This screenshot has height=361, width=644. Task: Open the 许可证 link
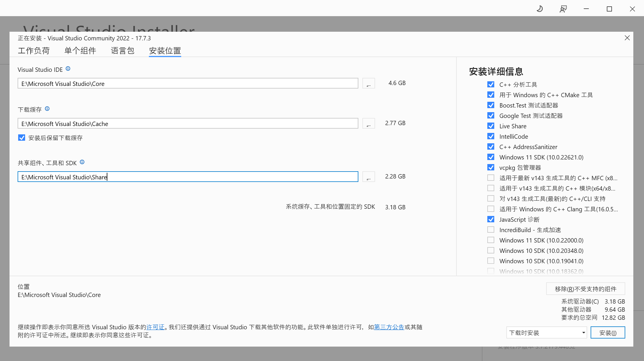pyautogui.click(x=156, y=327)
